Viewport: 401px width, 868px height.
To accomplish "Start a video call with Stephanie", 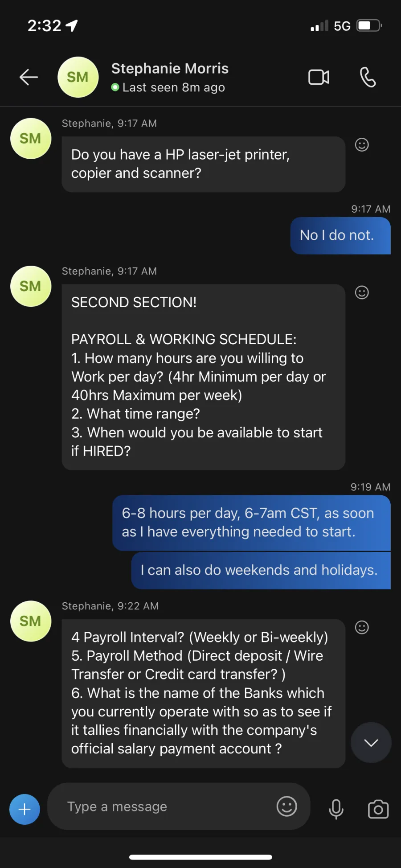I will click(319, 77).
